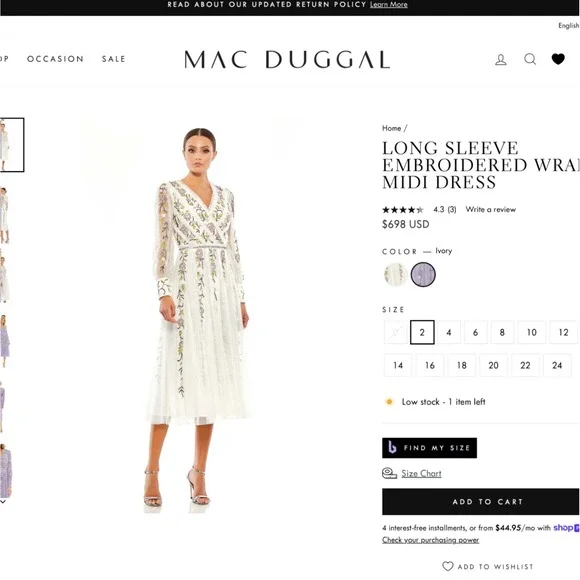The width and height of the screenshot is (580, 580).
Task: Select size 4
Action: [x=449, y=332]
